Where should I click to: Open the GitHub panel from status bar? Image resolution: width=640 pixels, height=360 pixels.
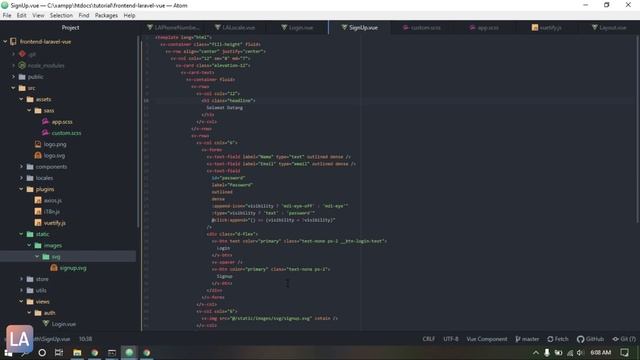point(590,339)
